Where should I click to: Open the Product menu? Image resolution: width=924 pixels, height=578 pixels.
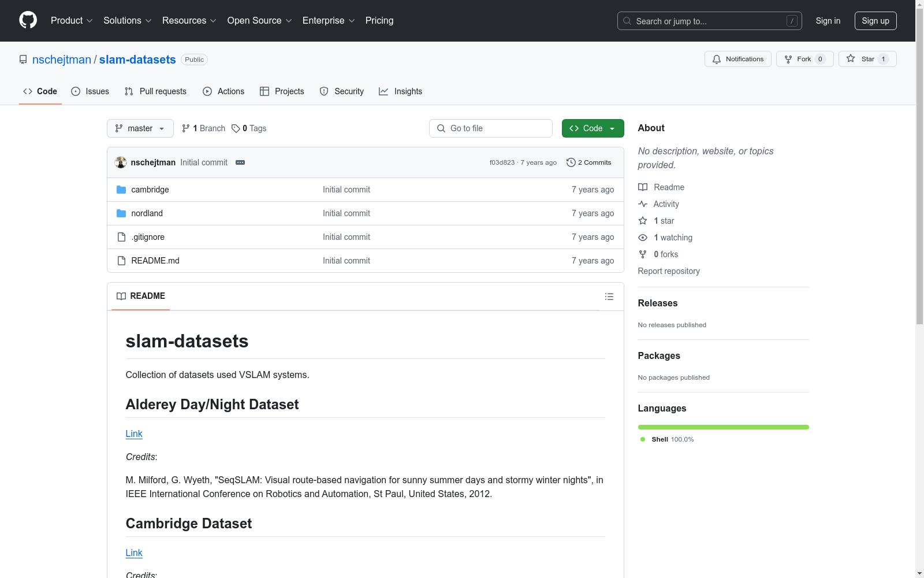(x=72, y=20)
